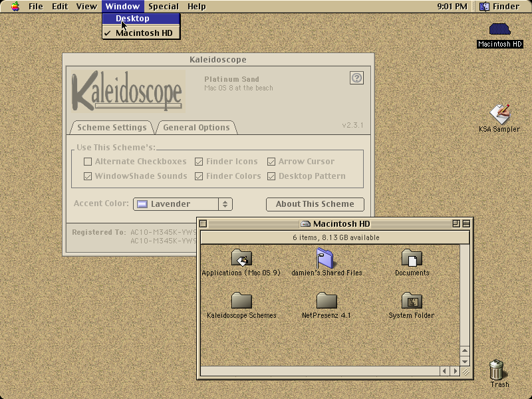Click the horizontal scroll left arrow
The height and width of the screenshot is (399, 532).
click(x=444, y=371)
